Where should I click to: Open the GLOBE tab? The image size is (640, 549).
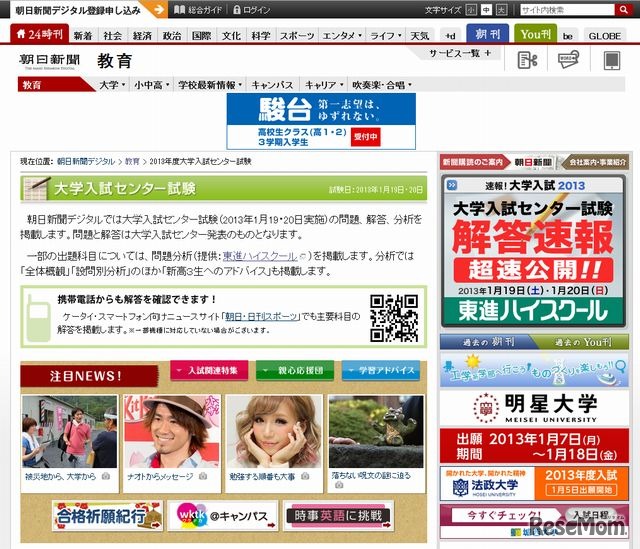pyautogui.click(x=604, y=36)
